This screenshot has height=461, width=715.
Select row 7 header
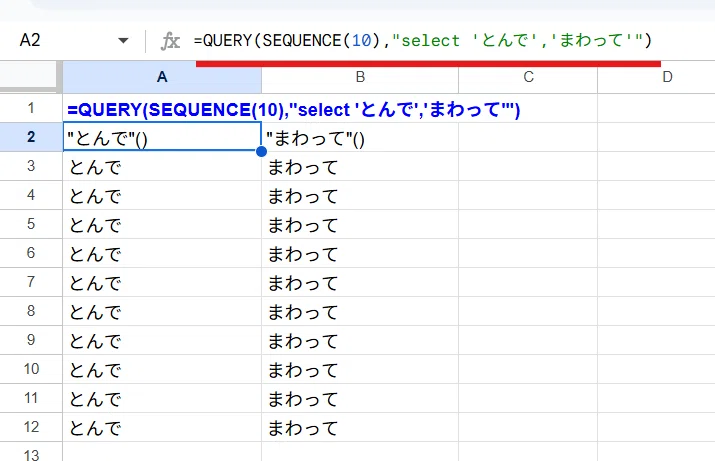coord(31,282)
